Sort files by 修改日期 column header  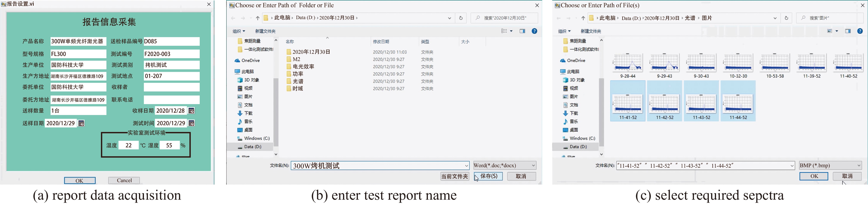pyautogui.click(x=381, y=42)
